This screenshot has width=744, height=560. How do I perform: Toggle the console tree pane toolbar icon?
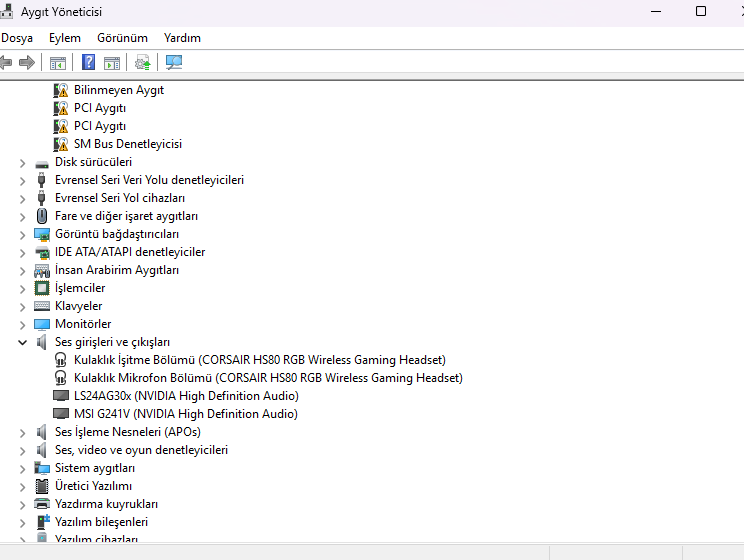[58, 63]
